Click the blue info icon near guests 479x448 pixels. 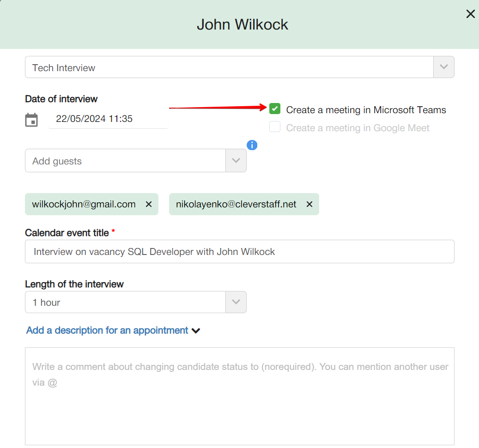tap(252, 145)
